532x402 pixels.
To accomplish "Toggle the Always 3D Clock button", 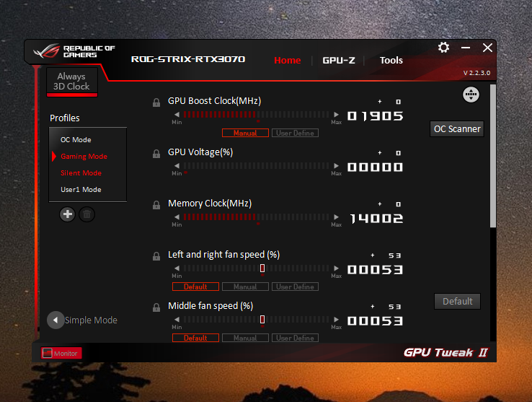I will (72, 82).
